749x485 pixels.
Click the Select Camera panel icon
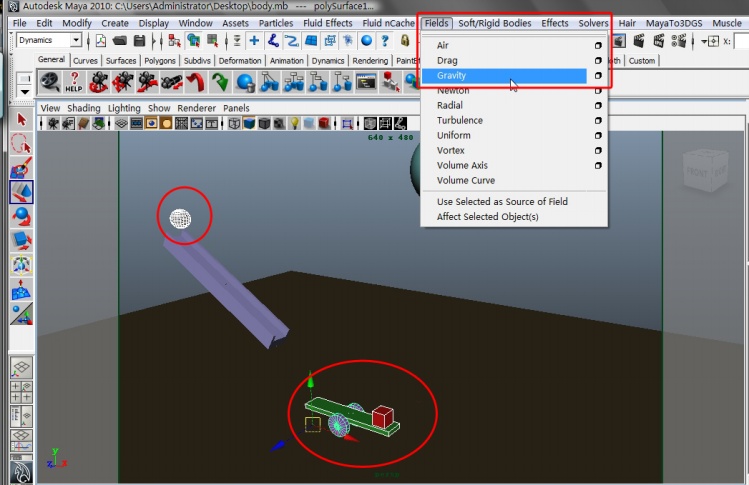tap(53, 124)
